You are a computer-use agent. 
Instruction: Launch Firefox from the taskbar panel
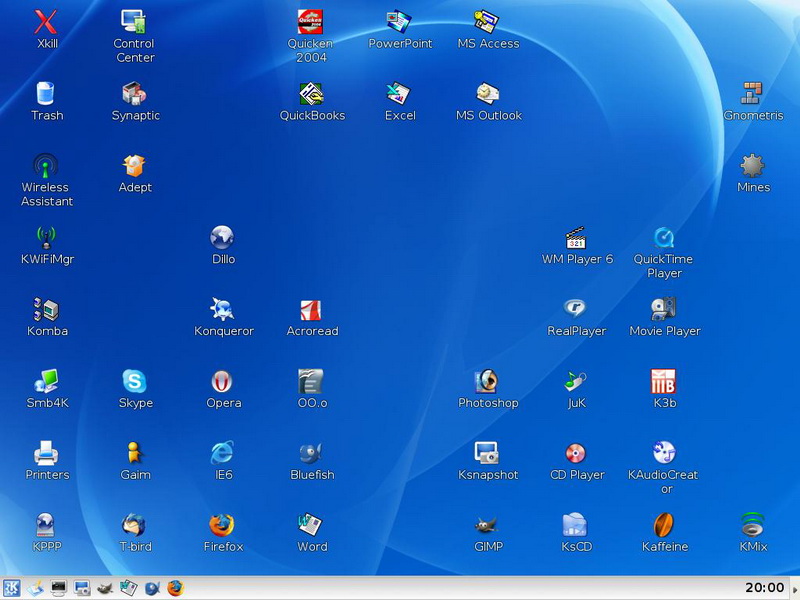(176, 588)
